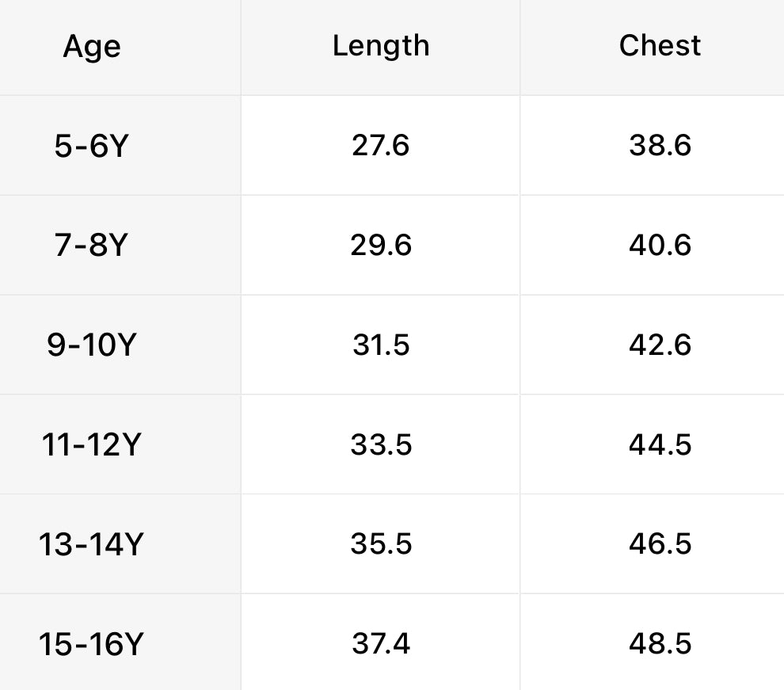Click the 40.6 chest value
Image resolution: width=784 pixels, height=690 pixels.
[x=660, y=246]
